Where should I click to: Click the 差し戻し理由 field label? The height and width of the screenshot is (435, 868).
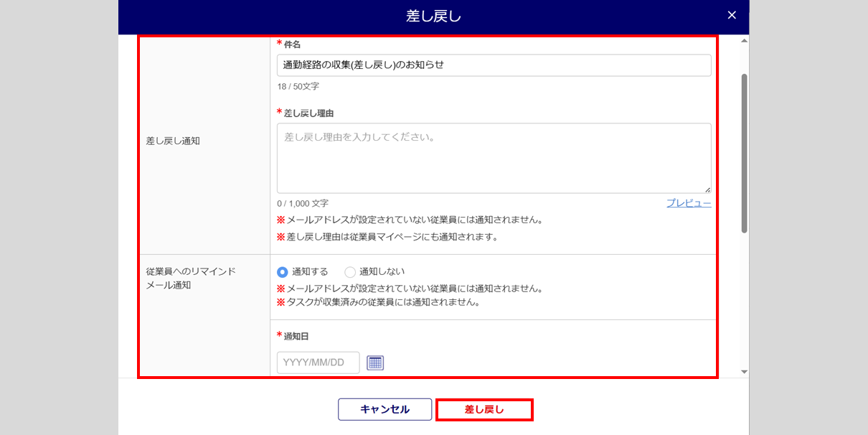[x=308, y=113]
